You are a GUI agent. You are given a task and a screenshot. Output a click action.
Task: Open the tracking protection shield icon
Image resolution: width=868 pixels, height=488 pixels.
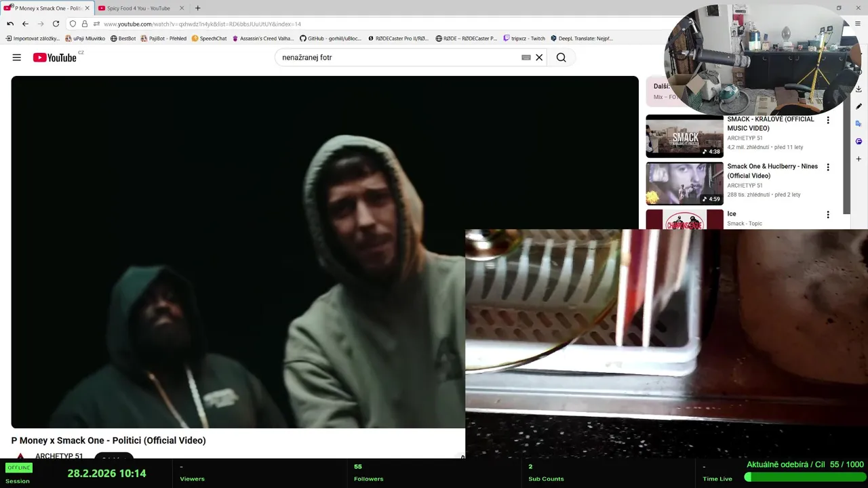tap(73, 24)
